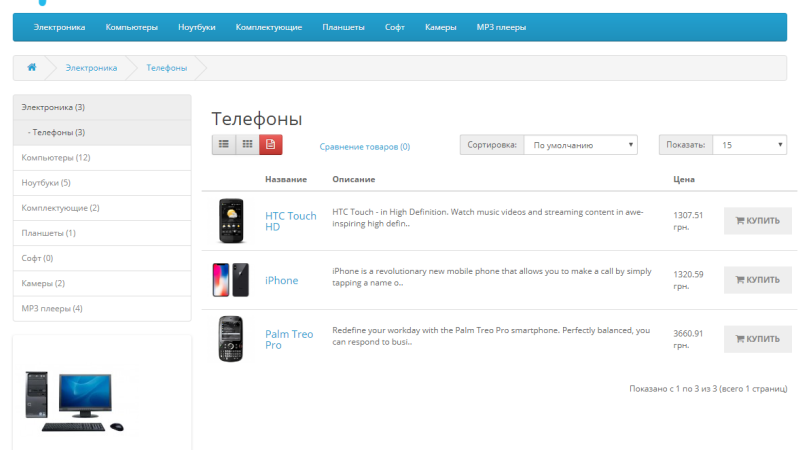Switch to list view icon

(x=223, y=144)
